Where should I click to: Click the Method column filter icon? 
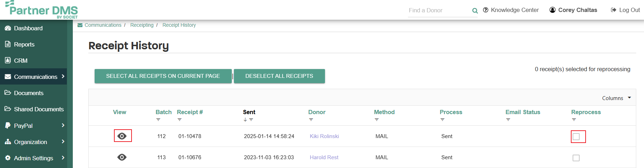[377, 120]
